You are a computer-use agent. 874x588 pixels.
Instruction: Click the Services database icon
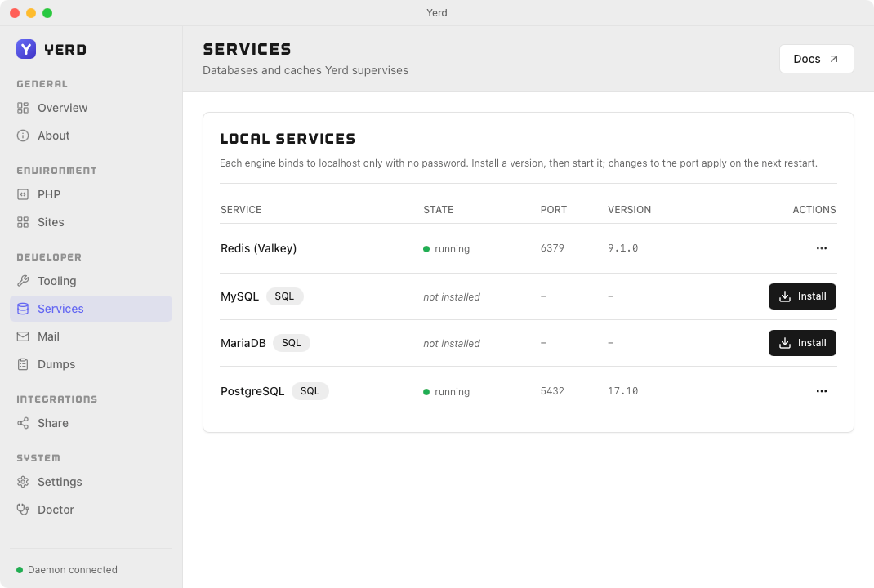[x=23, y=309]
